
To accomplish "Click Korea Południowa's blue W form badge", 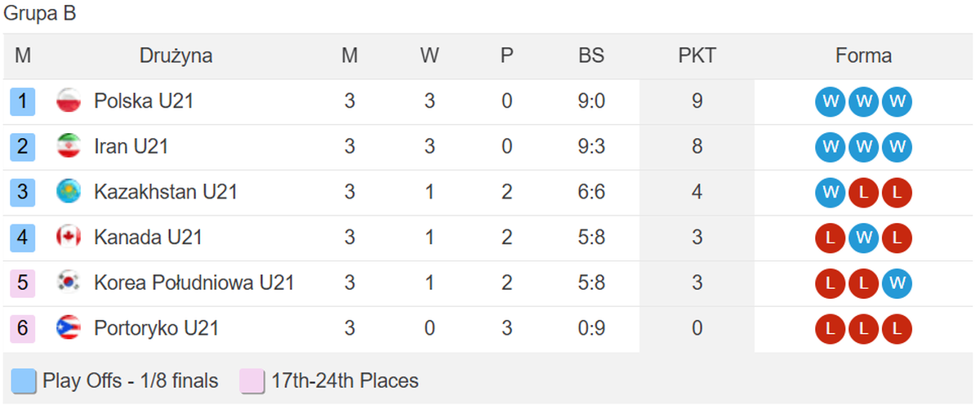I will coord(896,284).
